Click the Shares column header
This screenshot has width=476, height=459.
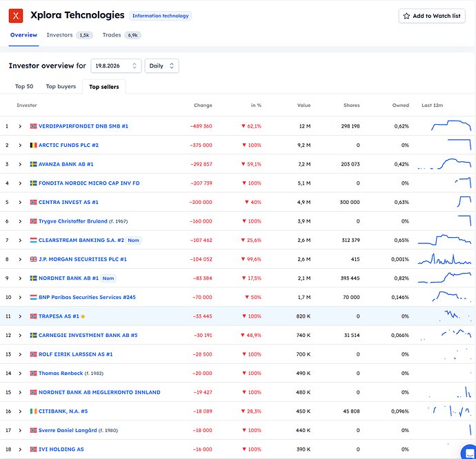pos(352,105)
